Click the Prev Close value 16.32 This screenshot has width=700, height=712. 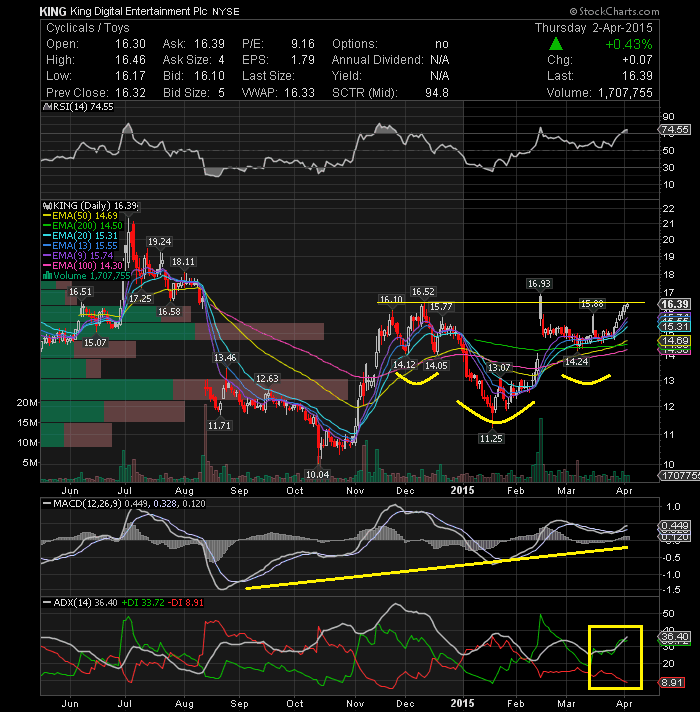[130, 93]
